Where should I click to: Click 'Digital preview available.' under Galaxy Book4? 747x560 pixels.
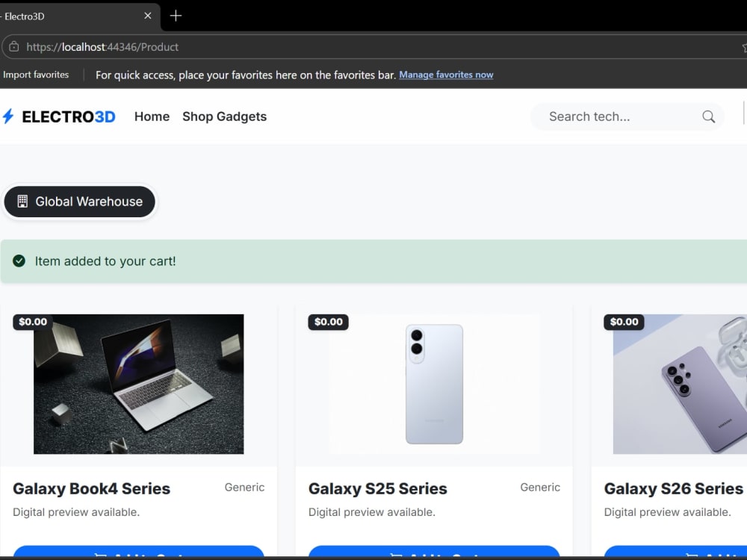tap(76, 512)
